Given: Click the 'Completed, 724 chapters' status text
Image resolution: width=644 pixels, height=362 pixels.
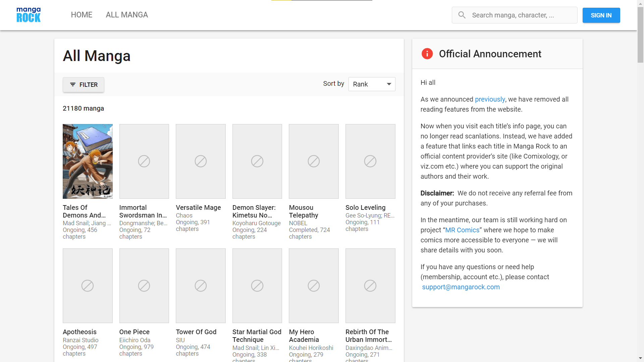Looking at the screenshot, I should (309, 233).
